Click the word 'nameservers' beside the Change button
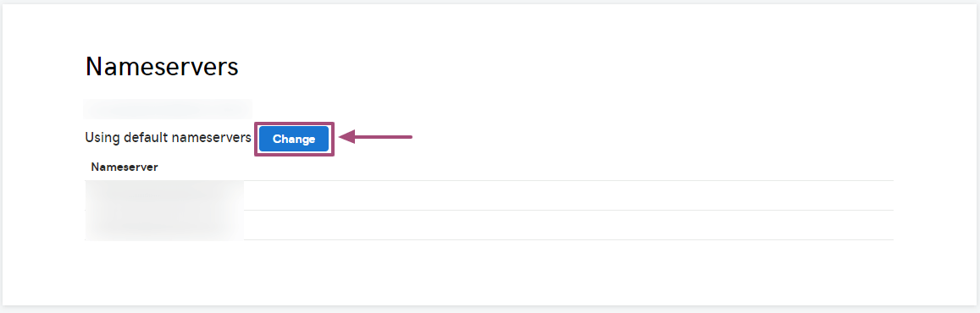The image size is (980, 313). [x=211, y=138]
